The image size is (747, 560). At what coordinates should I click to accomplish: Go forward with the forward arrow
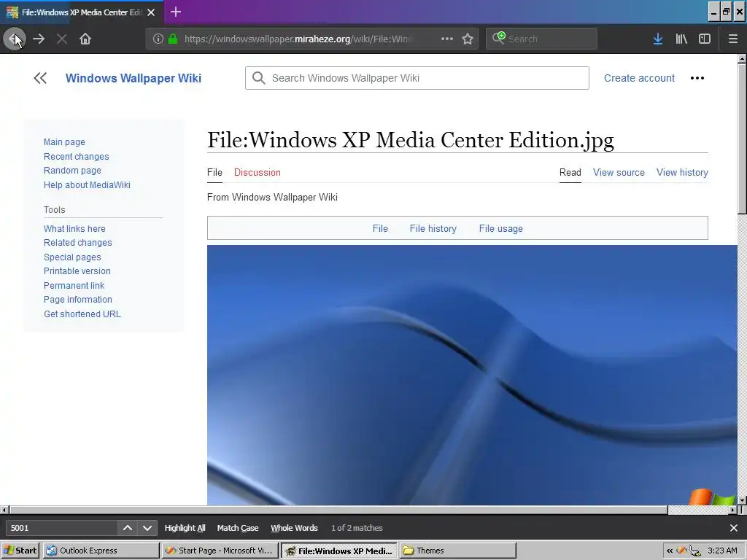click(x=39, y=39)
